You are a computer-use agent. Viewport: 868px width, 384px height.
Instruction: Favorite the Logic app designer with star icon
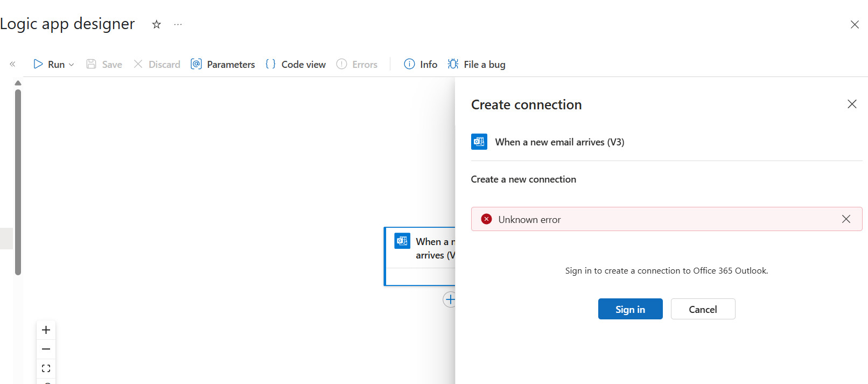coord(156,24)
